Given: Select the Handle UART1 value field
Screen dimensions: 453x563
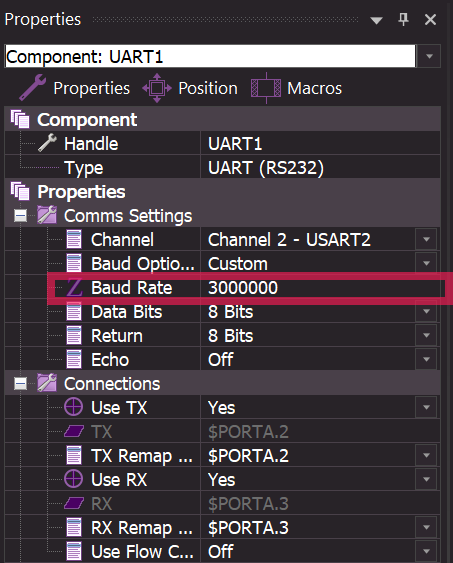Looking at the screenshot, I should 320,144.
